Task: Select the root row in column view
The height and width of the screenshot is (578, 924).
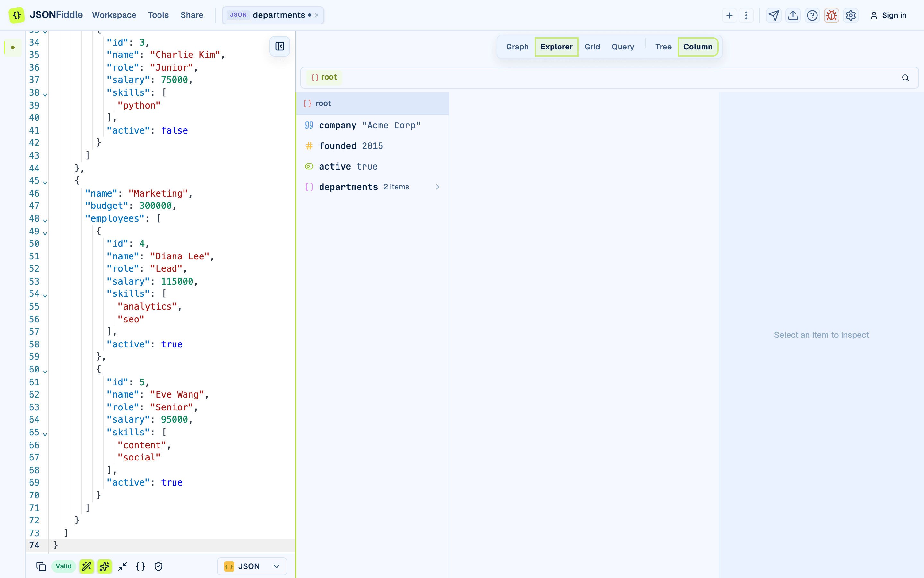Action: 373,104
